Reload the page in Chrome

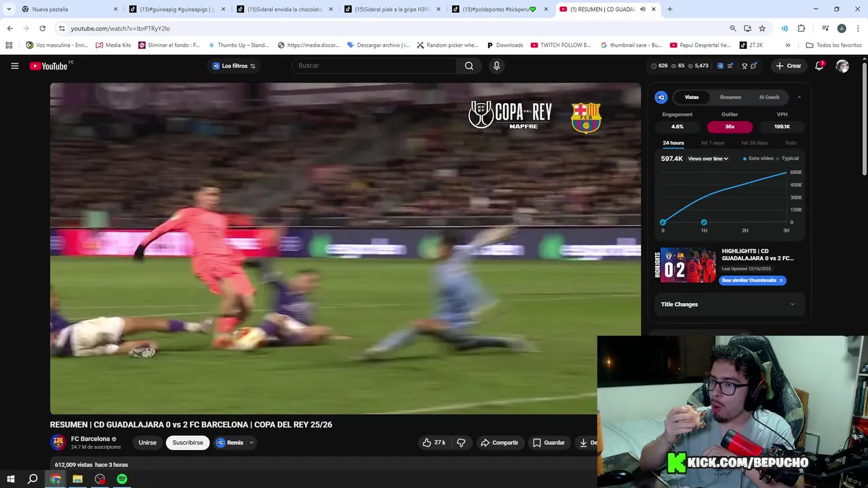42,28
